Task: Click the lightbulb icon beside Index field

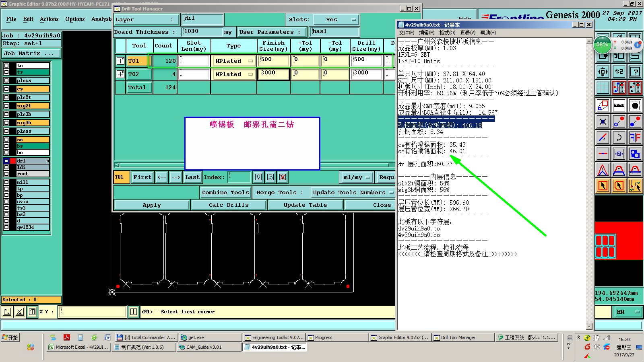Action: pos(258,177)
